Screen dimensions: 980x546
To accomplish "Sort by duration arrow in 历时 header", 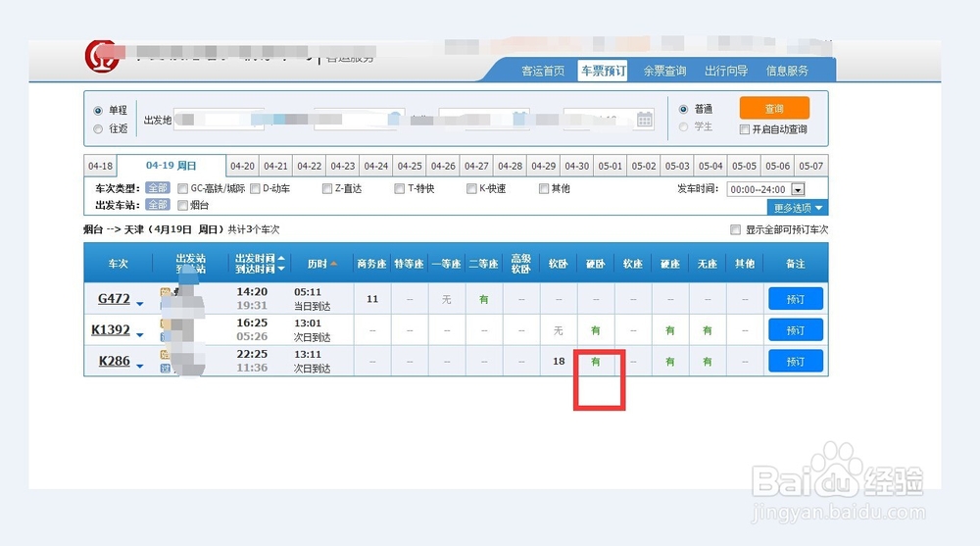I will pos(334,264).
